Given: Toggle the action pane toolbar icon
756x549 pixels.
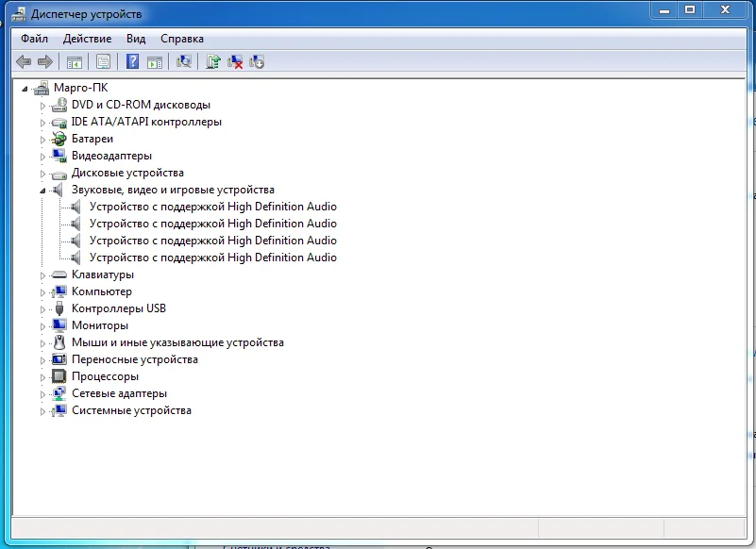Looking at the screenshot, I should 155,61.
